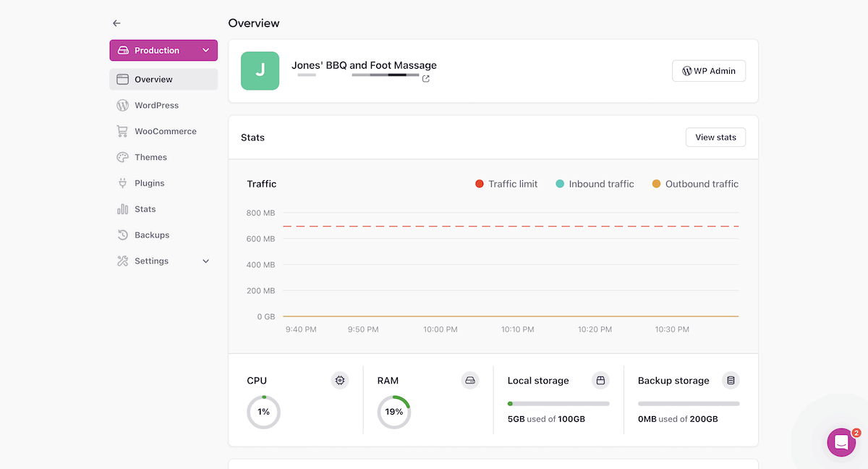Click the 0MB used of 200GB text

[678, 419]
